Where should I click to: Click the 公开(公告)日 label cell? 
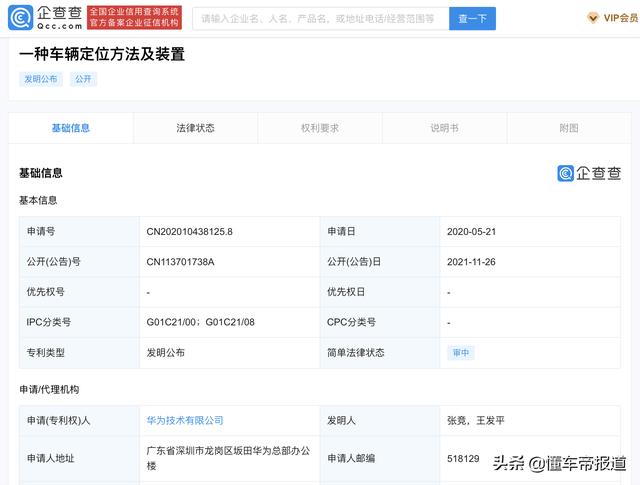380,262
